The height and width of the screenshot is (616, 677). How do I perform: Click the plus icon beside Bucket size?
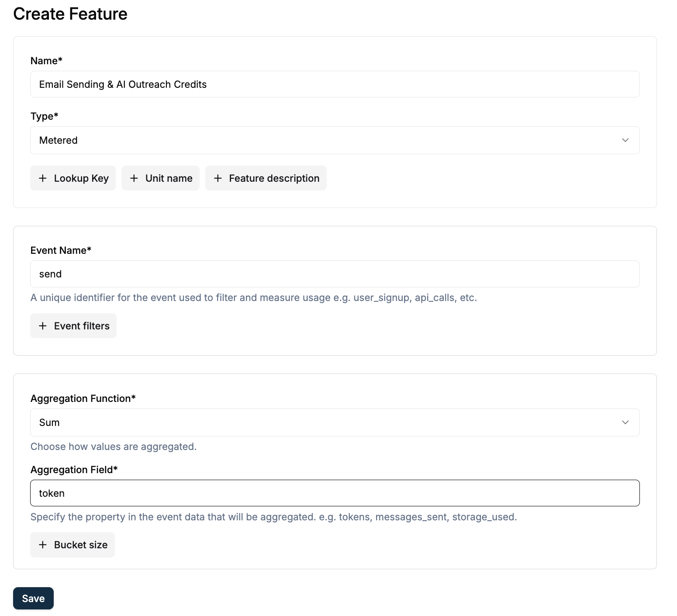43,544
